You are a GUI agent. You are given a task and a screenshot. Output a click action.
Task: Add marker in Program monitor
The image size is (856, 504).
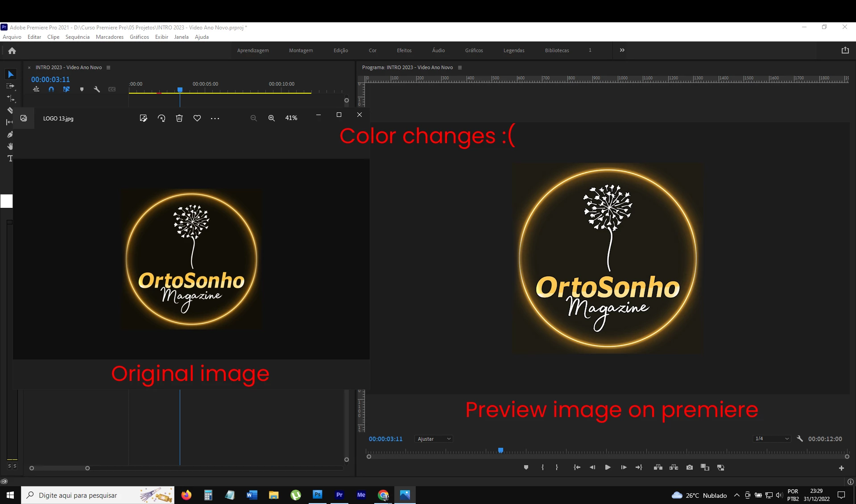click(x=526, y=467)
